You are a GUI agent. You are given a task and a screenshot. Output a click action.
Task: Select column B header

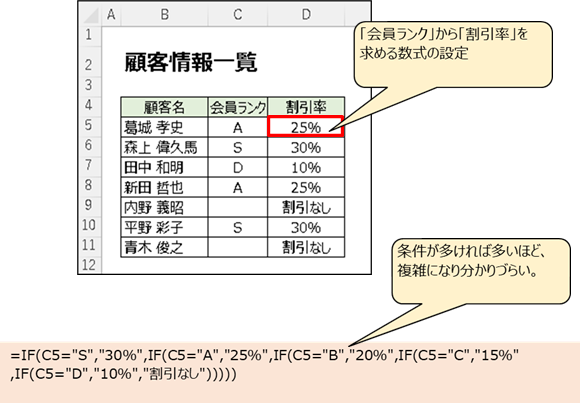click(x=165, y=14)
